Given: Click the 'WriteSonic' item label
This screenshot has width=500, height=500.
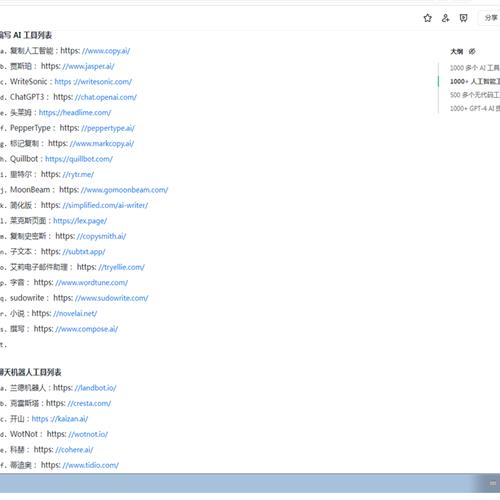Looking at the screenshot, I should (29, 82).
